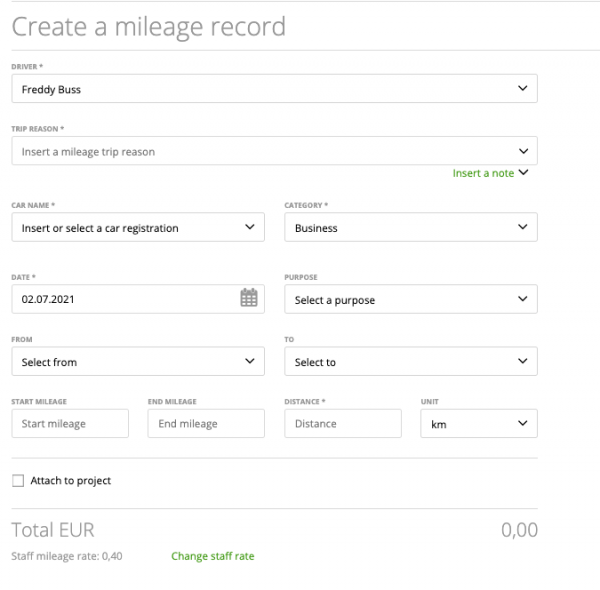Open the date picker calendar icon
600x590 pixels.
(249, 298)
